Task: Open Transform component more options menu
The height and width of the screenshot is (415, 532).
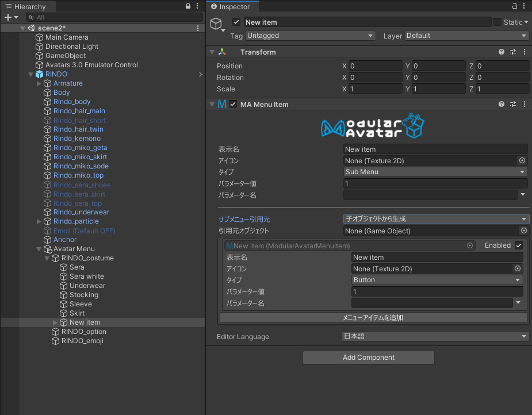Action: tap(525, 52)
